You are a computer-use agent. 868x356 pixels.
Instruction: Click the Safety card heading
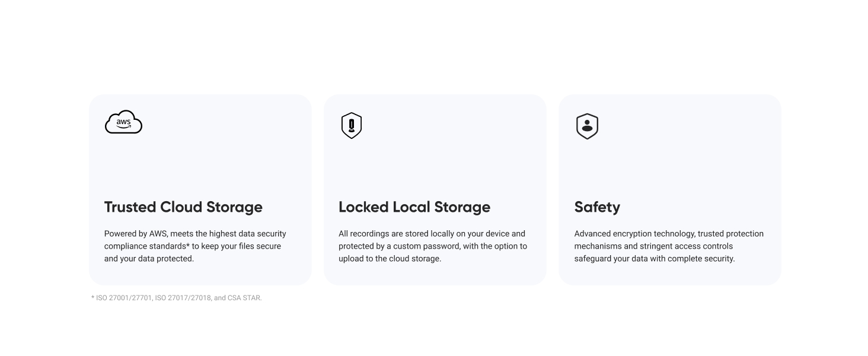[x=597, y=207]
